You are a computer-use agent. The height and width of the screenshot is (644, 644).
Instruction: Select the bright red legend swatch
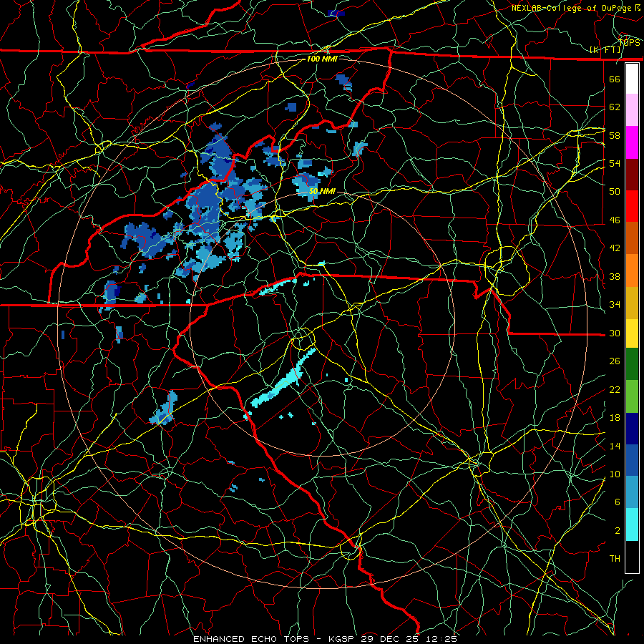pos(632,206)
